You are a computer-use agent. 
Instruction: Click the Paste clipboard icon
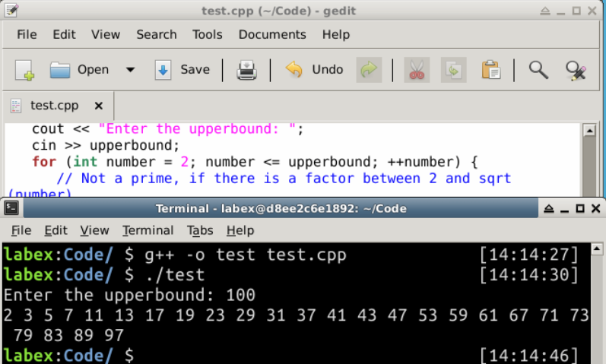(490, 70)
